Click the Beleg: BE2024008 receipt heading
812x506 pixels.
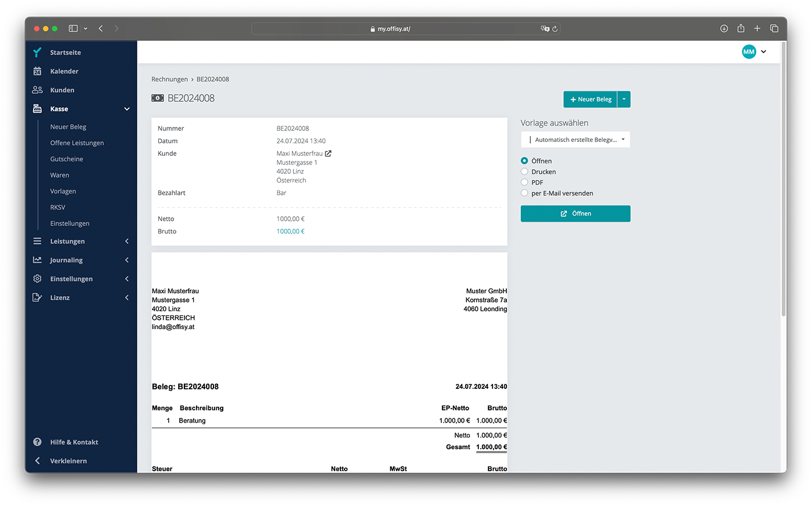[x=185, y=387]
